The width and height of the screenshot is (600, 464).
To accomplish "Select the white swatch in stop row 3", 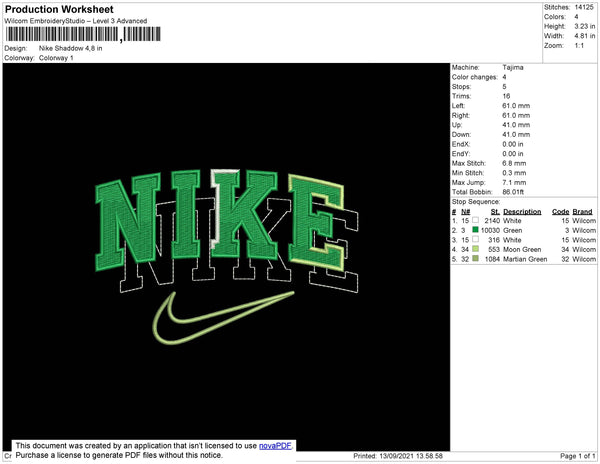I will coord(475,239).
